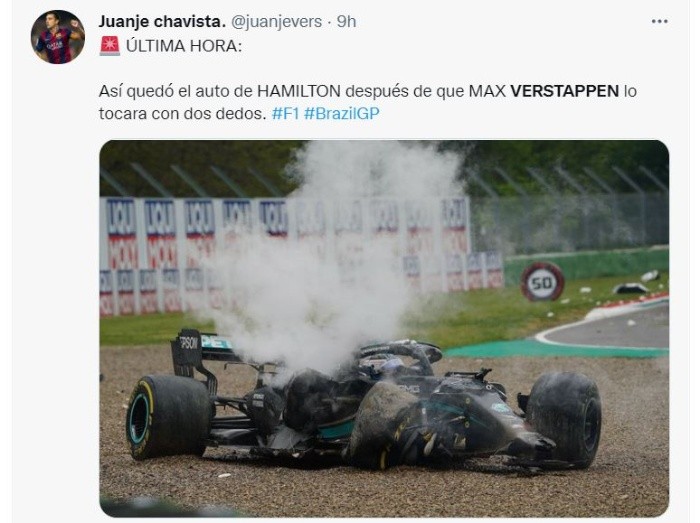Click the front right tire of the car

[565, 419]
